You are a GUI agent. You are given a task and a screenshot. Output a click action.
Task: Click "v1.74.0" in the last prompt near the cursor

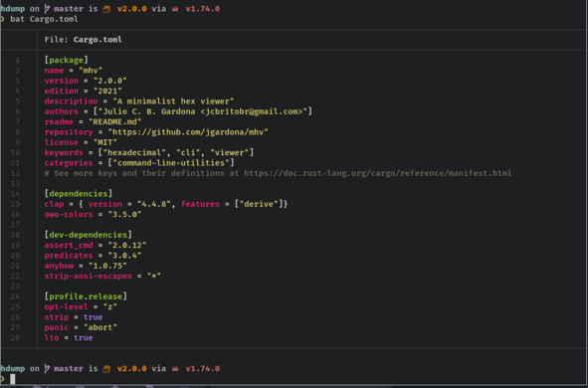click(203, 368)
